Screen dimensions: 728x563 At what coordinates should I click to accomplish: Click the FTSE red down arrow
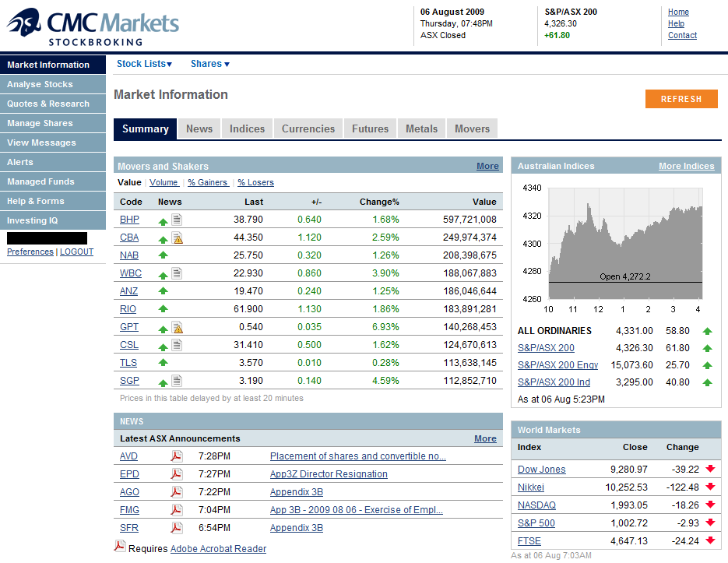pos(710,540)
